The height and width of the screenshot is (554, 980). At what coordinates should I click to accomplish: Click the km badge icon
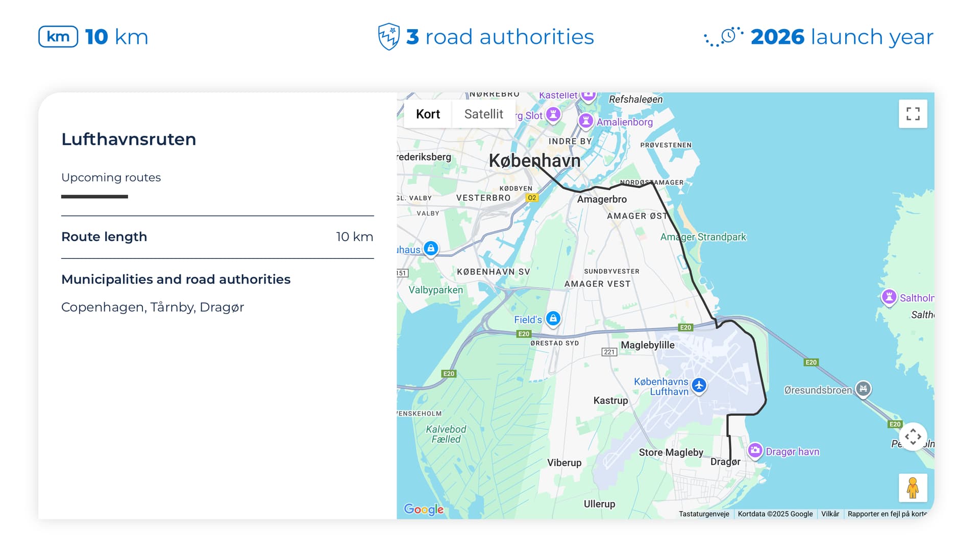(x=58, y=37)
